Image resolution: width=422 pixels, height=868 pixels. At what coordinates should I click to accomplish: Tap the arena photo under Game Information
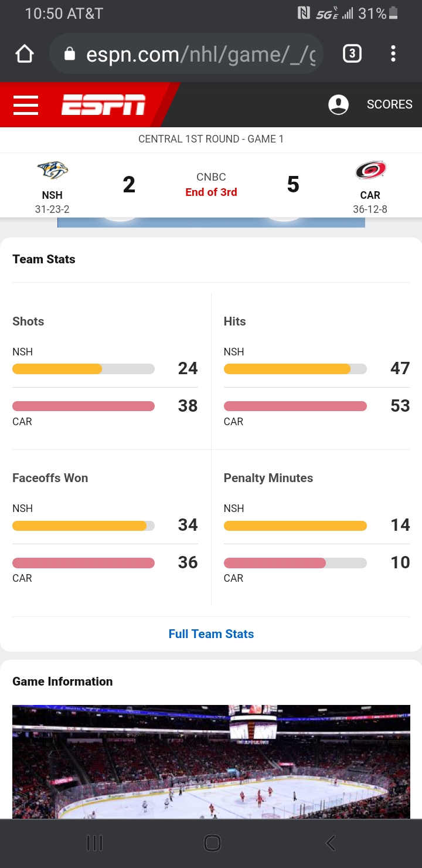click(x=211, y=761)
